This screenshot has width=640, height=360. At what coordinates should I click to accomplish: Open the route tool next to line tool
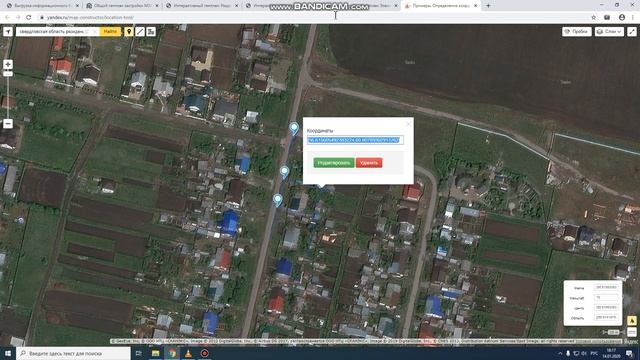(151, 31)
